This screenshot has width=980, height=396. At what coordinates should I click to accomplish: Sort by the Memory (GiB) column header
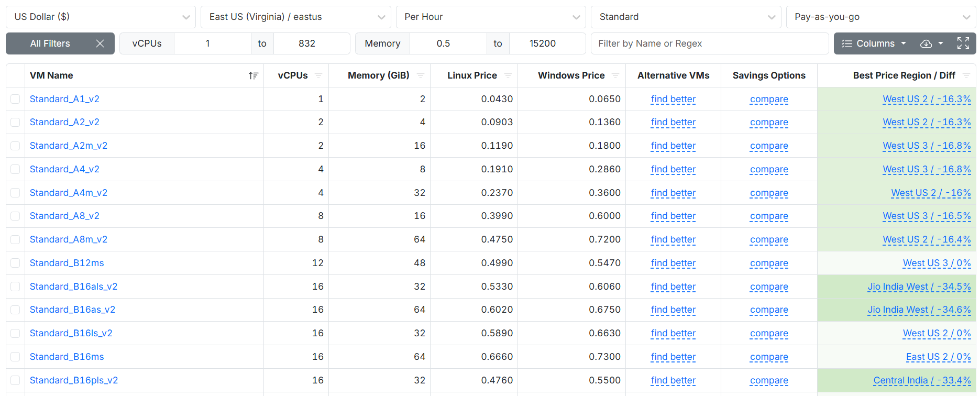pos(378,75)
